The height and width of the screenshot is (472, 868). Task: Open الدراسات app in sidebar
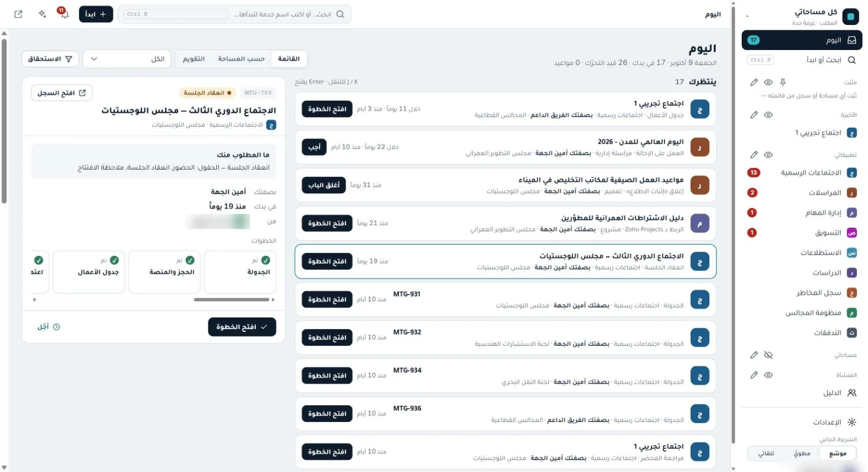coord(802,273)
